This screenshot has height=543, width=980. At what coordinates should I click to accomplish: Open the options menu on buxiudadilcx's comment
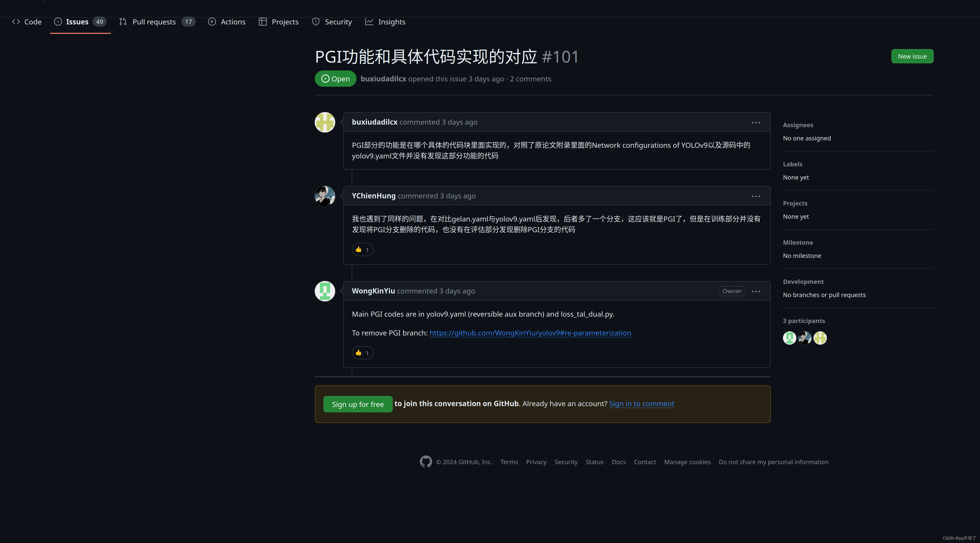point(756,122)
